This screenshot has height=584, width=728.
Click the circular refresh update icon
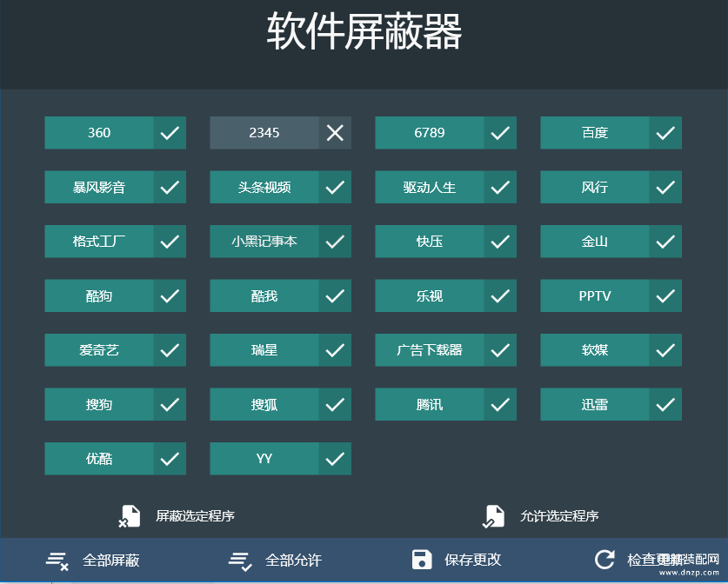(604, 560)
